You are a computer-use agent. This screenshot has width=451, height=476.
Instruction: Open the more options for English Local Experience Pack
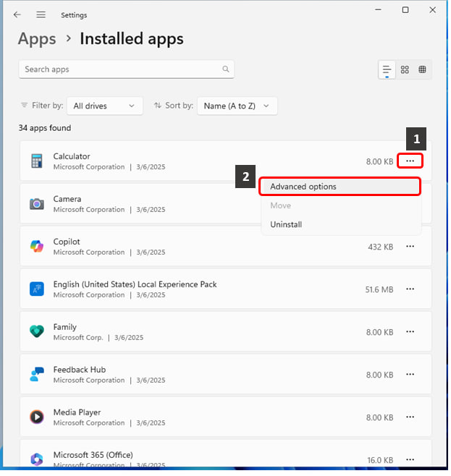pos(410,289)
